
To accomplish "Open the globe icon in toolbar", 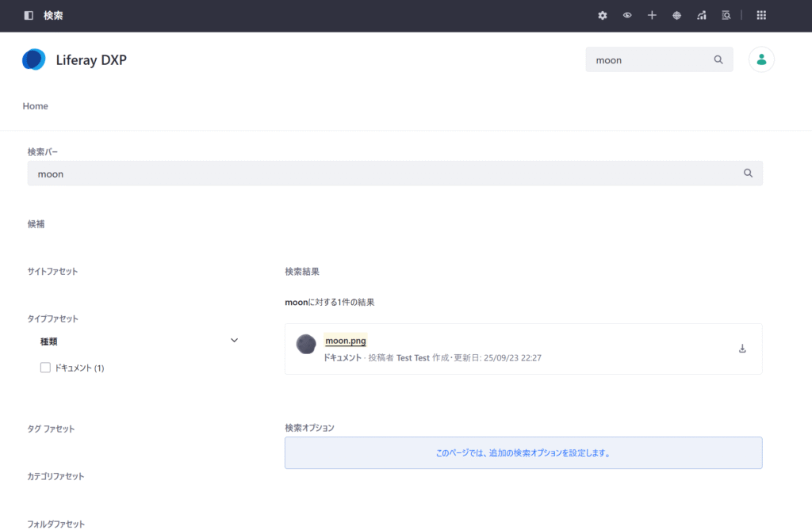I will point(676,15).
